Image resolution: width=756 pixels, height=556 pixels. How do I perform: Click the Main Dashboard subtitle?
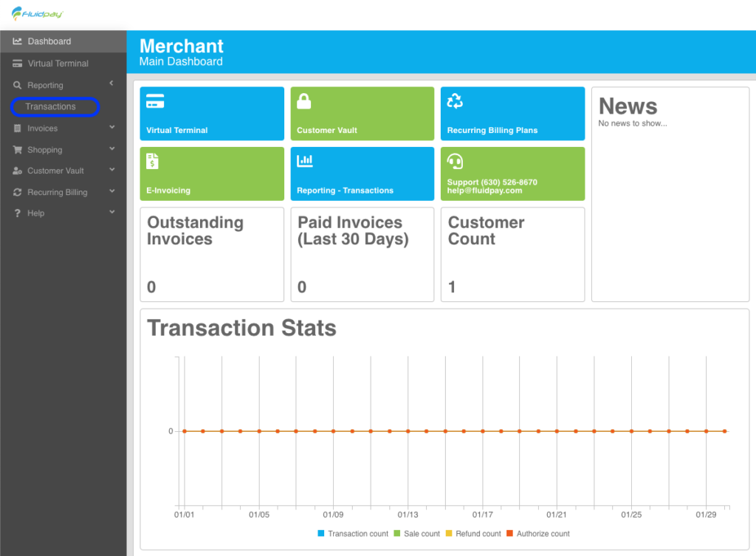point(181,62)
